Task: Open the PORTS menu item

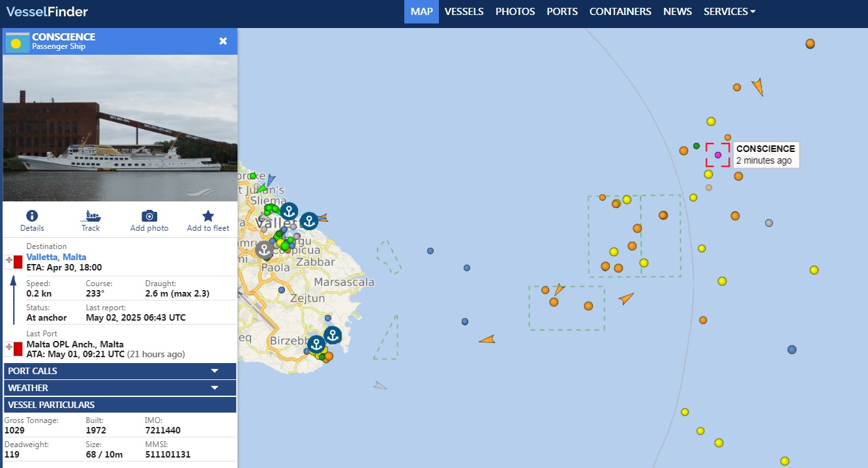Action: [x=562, y=12]
